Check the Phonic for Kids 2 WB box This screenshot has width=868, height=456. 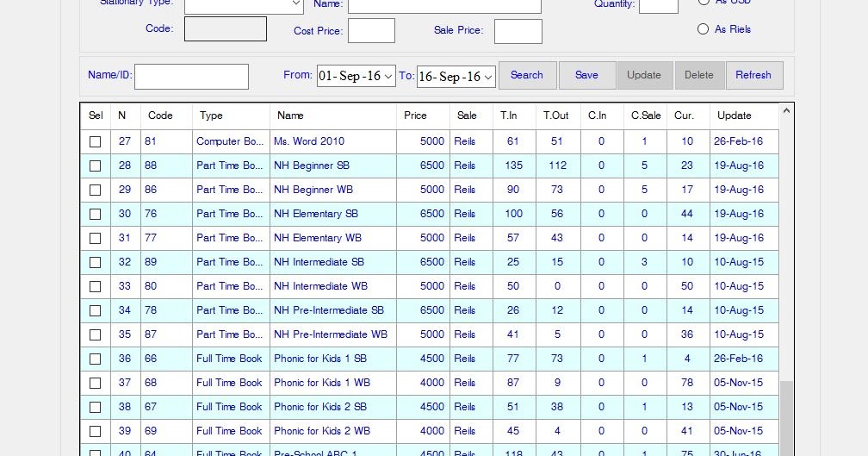click(x=96, y=431)
